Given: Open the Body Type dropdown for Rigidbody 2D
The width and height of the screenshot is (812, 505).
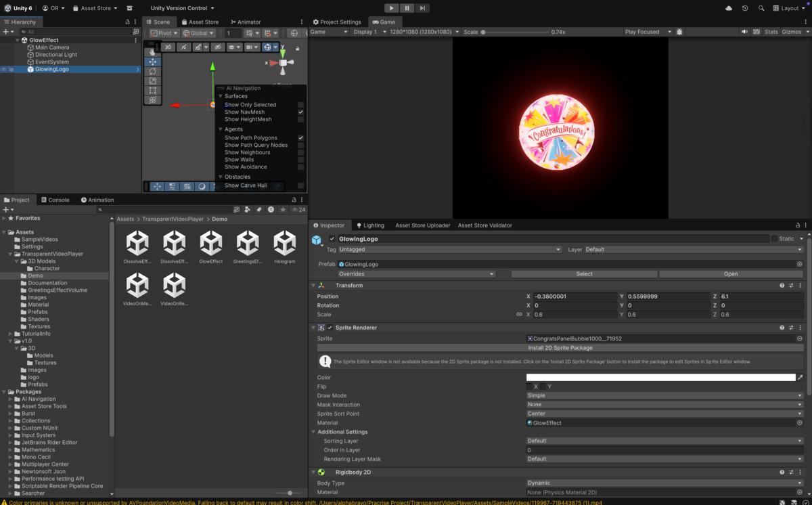Looking at the screenshot, I should pyautogui.click(x=664, y=483).
